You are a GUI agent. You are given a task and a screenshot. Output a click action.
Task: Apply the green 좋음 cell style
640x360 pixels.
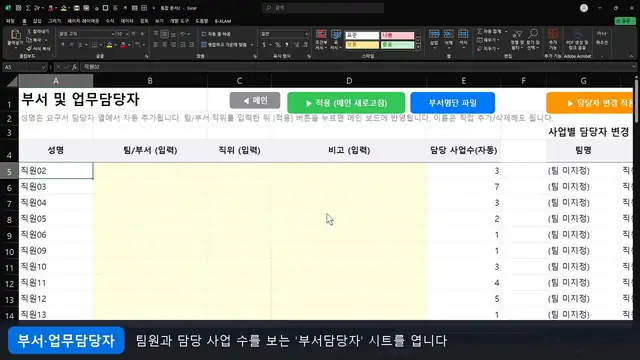[x=397, y=45]
